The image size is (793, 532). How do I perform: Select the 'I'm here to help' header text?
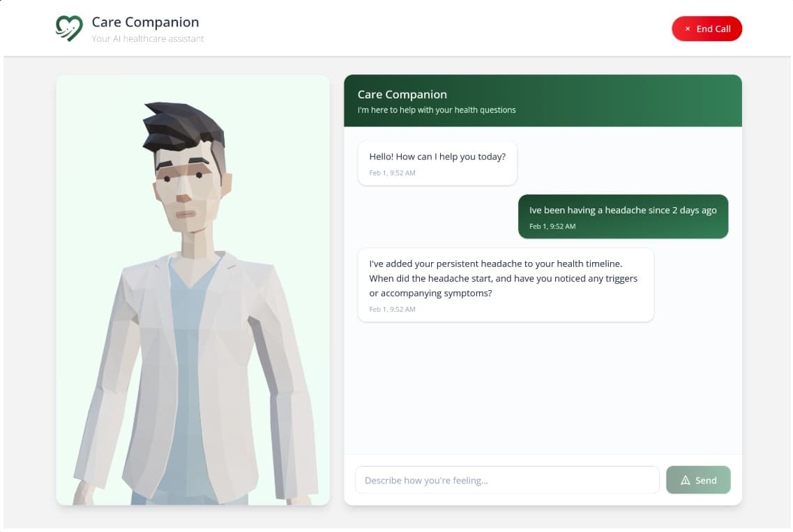(x=437, y=109)
